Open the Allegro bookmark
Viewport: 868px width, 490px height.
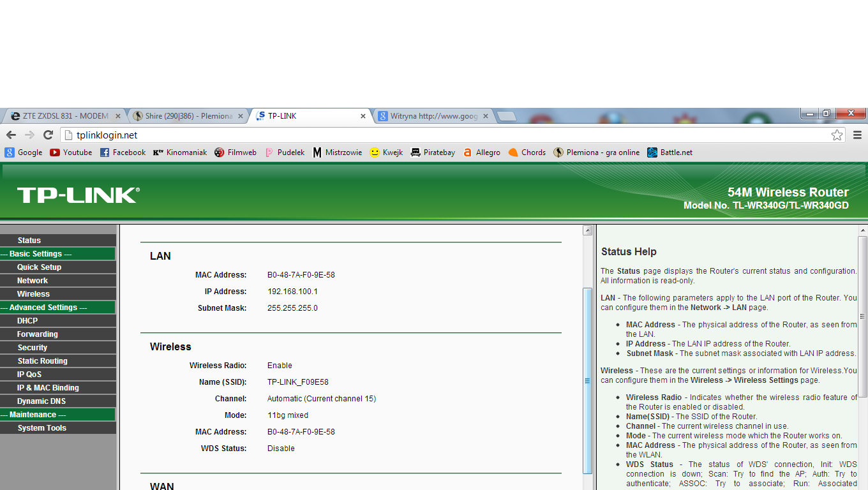(x=482, y=152)
